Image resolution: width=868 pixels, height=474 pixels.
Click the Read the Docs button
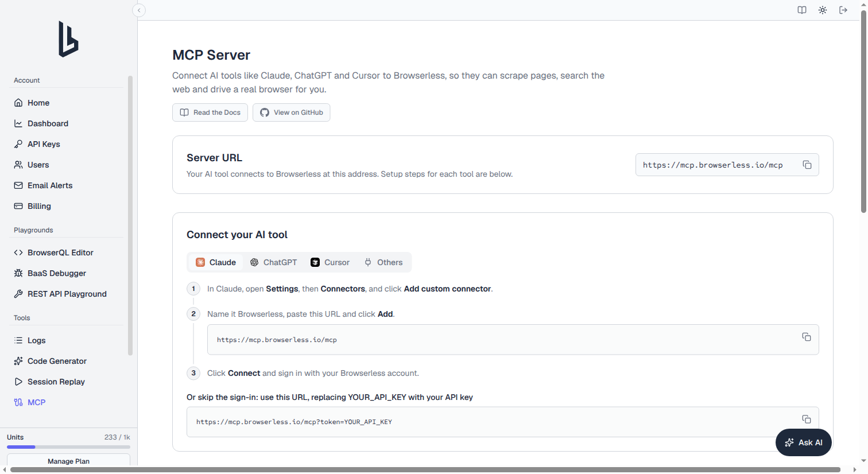(x=210, y=112)
